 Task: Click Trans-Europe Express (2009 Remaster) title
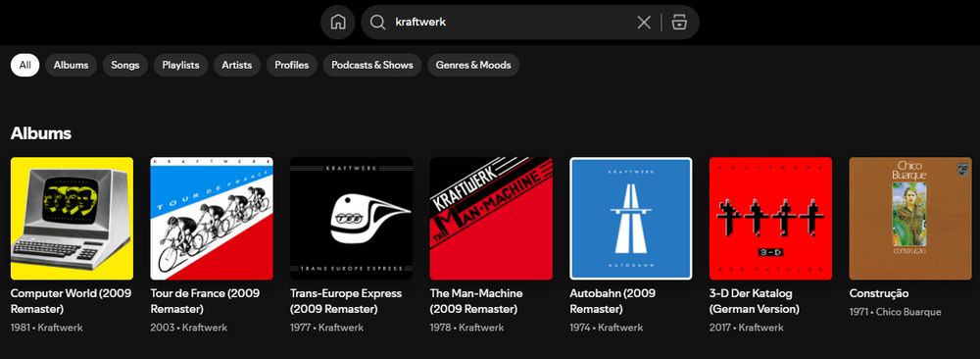pyautogui.click(x=346, y=301)
